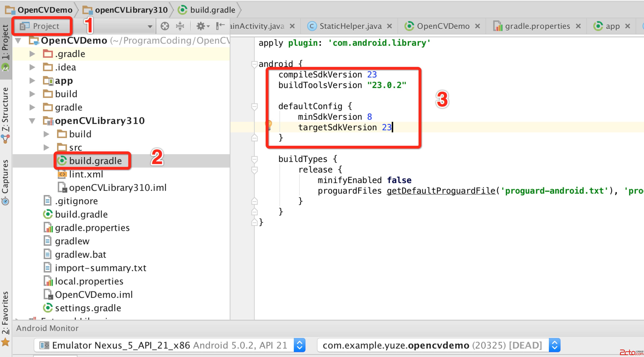Collapse the openCVLibrary310 folder
The image size is (644, 357).
tap(32, 121)
